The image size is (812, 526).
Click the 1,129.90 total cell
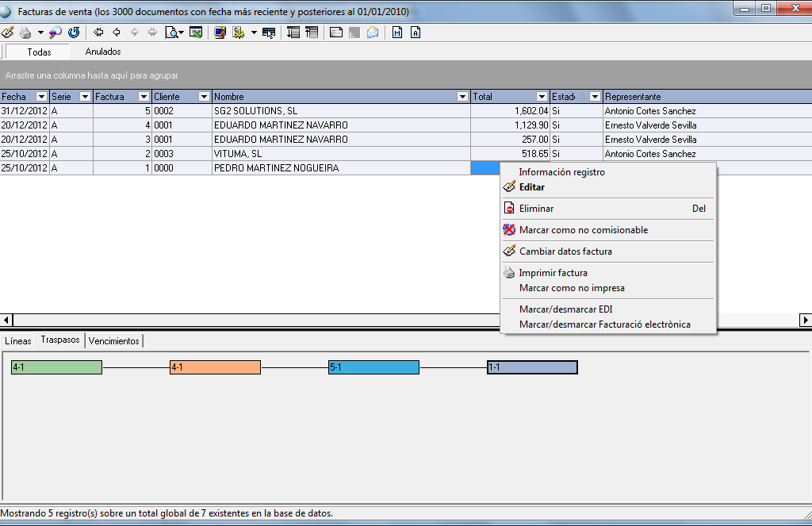pos(510,125)
